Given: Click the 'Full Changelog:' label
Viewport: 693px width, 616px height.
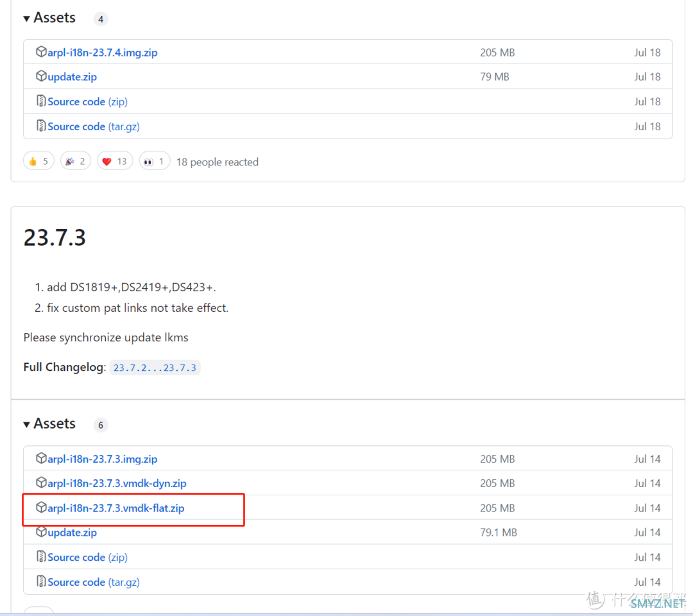Looking at the screenshot, I should coord(65,367).
